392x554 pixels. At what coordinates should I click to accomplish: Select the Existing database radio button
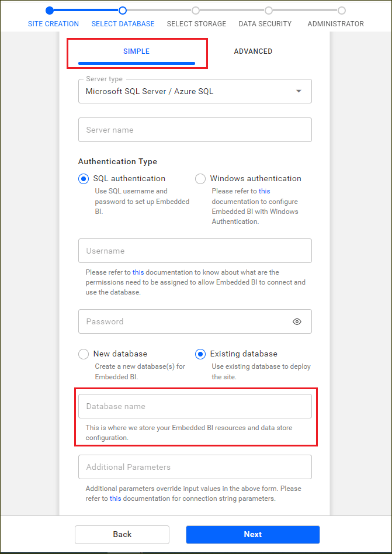pos(200,354)
